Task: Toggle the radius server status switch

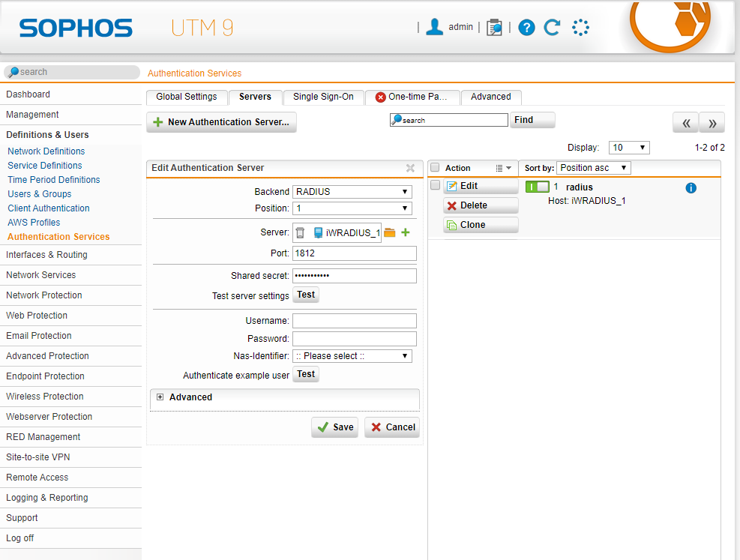Action: click(537, 187)
